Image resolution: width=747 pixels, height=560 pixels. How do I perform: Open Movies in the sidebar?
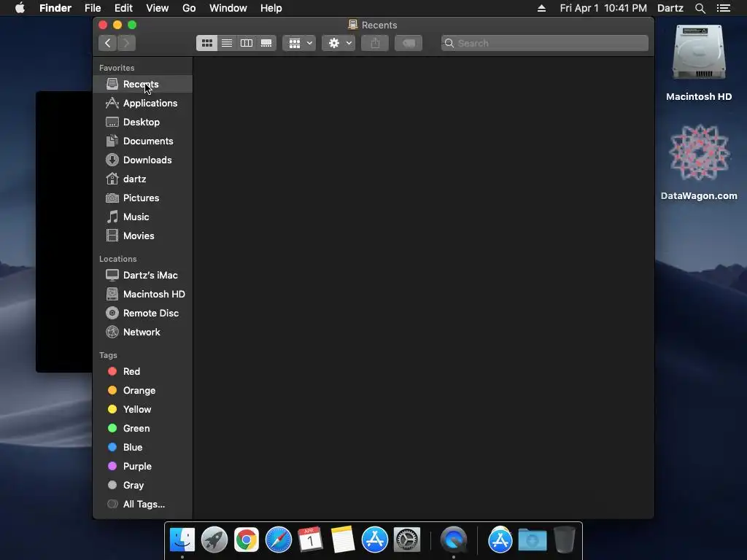(x=142, y=236)
